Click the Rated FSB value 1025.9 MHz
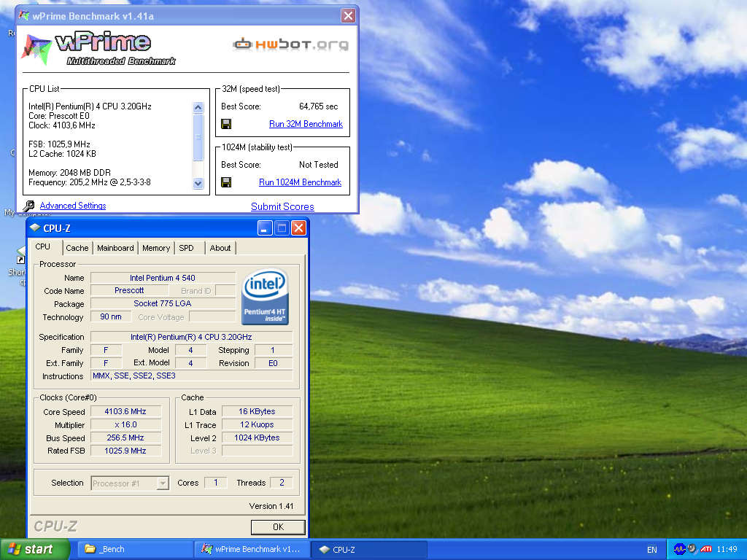The image size is (747, 560). (x=125, y=451)
